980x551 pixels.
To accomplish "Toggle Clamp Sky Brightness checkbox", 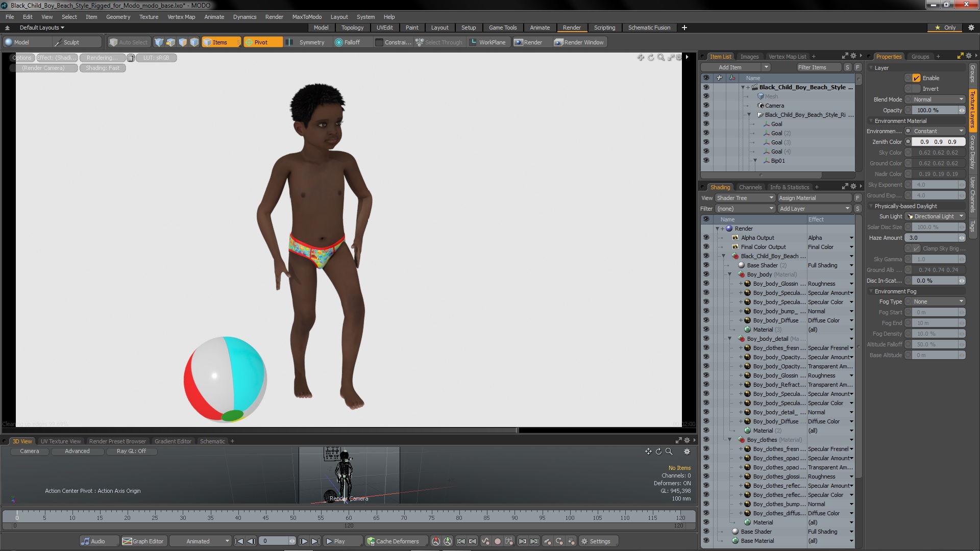I will pos(917,248).
